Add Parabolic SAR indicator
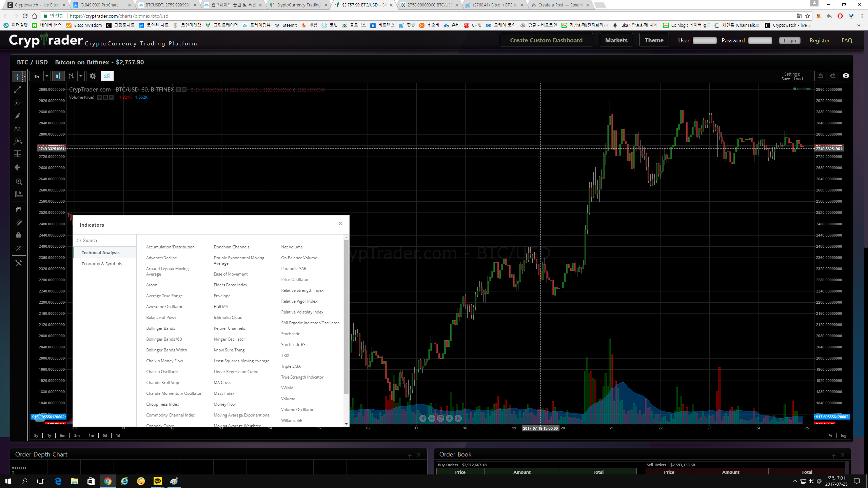 click(294, 269)
